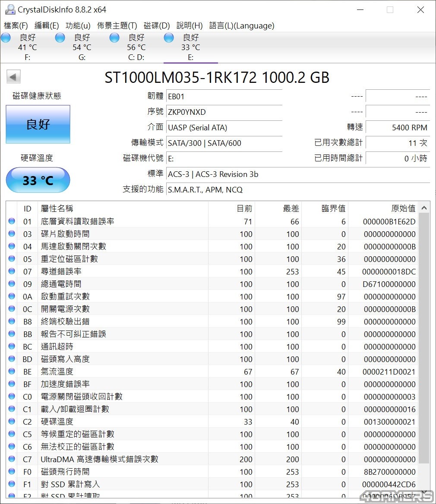Click the scrollbar up arrow in attribute list
Screen dimensions: 436x504
(424, 208)
